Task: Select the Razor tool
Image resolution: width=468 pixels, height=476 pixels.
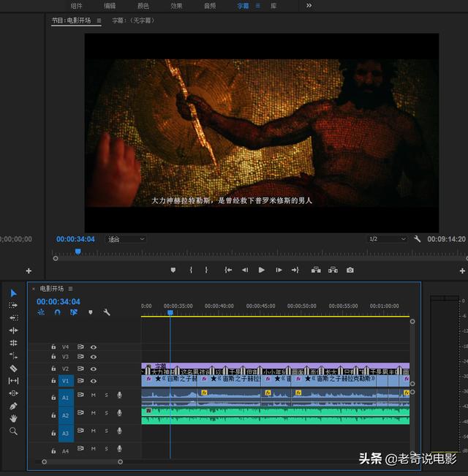Action: coord(13,369)
